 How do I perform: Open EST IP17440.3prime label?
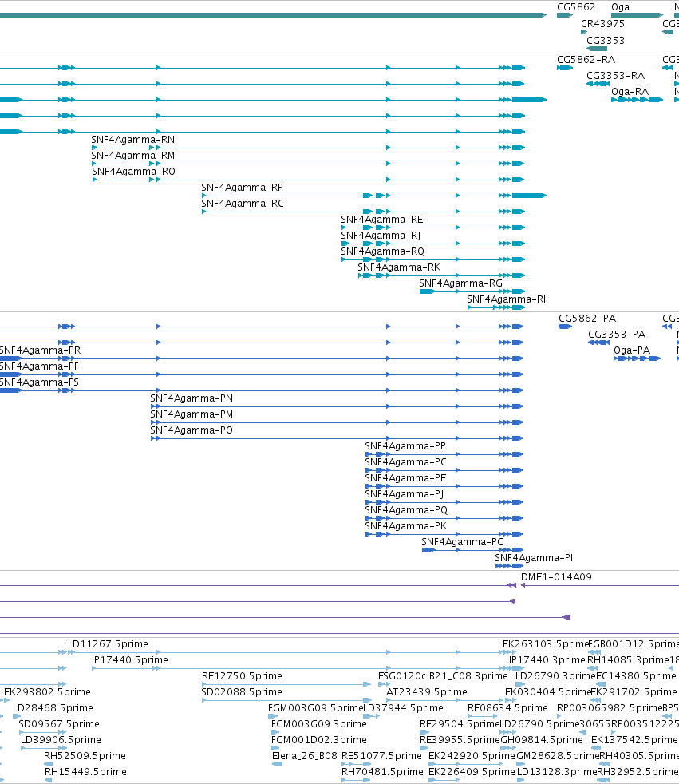(x=547, y=660)
